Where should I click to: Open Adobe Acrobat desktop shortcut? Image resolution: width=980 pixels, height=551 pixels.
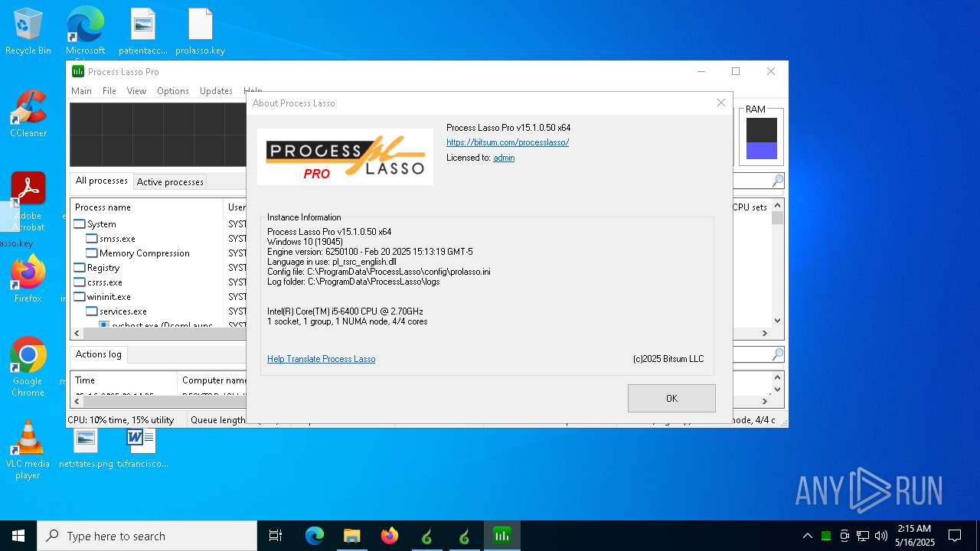click(x=28, y=201)
